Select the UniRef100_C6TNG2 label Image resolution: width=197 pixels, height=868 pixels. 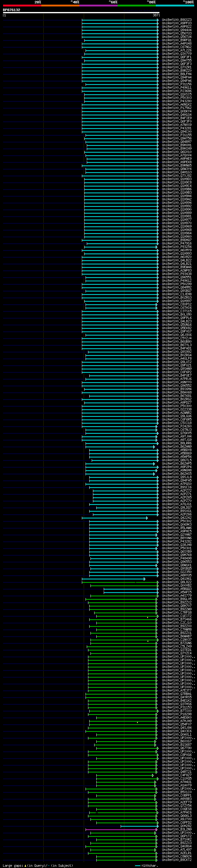click(177, 47)
